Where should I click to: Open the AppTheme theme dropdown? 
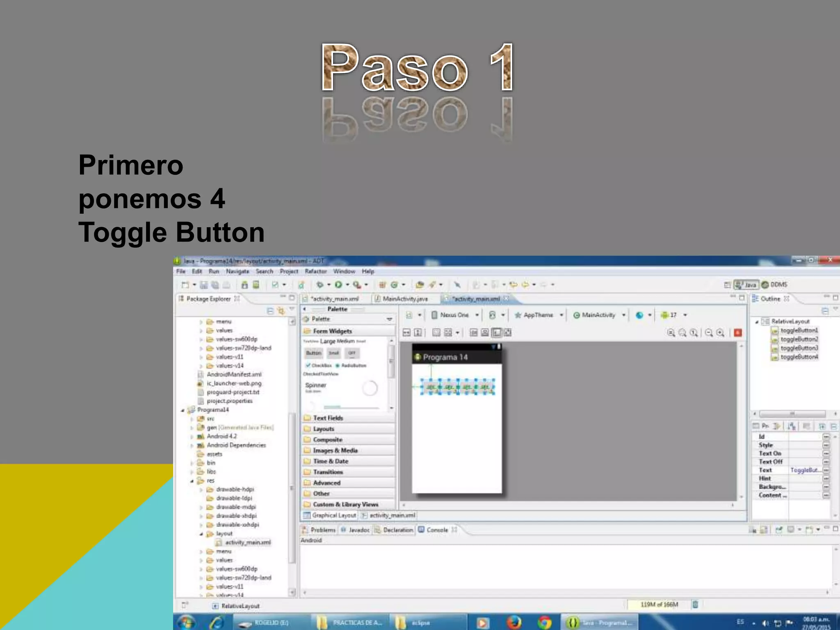click(539, 315)
